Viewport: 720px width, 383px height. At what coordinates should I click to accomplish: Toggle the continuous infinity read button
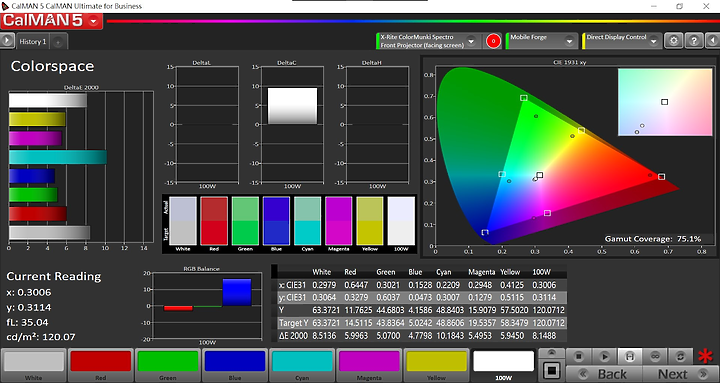[x=656, y=356]
